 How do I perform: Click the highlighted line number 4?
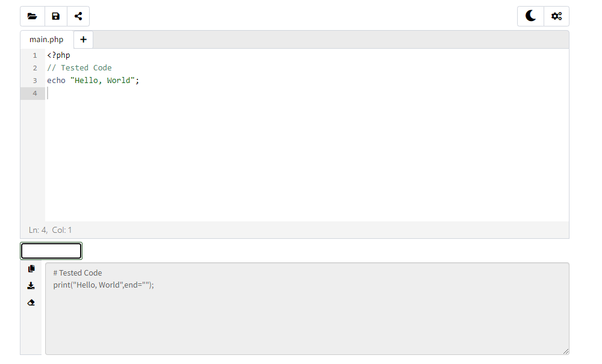pos(35,93)
